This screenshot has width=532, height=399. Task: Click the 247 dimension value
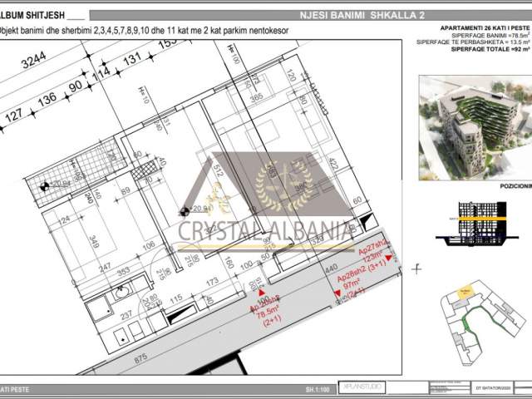tap(105, 268)
